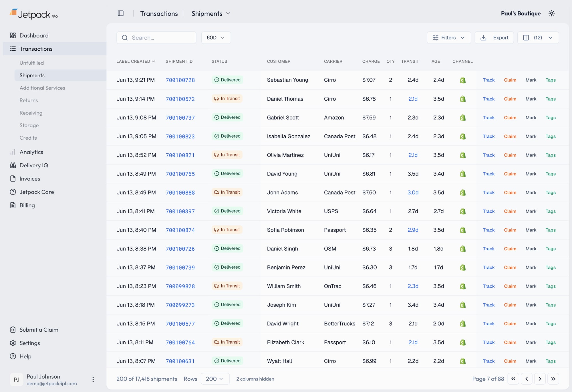This screenshot has height=392, width=572.
Task: Click Shopify channel icon for Victoria White
Action: click(x=463, y=211)
